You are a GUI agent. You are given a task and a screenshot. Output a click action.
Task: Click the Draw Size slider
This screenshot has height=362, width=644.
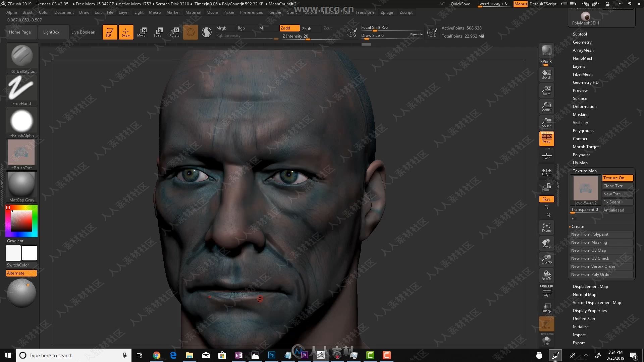(392, 36)
